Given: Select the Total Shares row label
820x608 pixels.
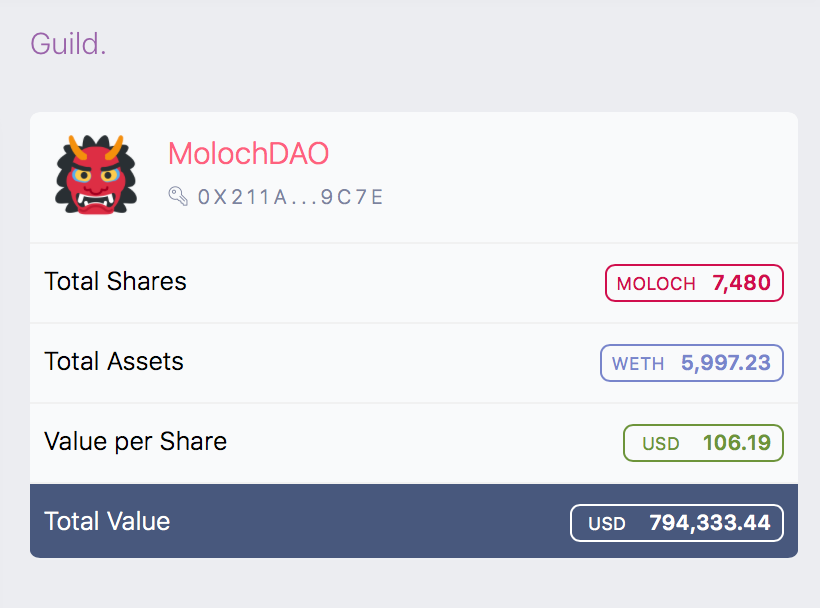Looking at the screenshot, I should click(x=116, y=281).
